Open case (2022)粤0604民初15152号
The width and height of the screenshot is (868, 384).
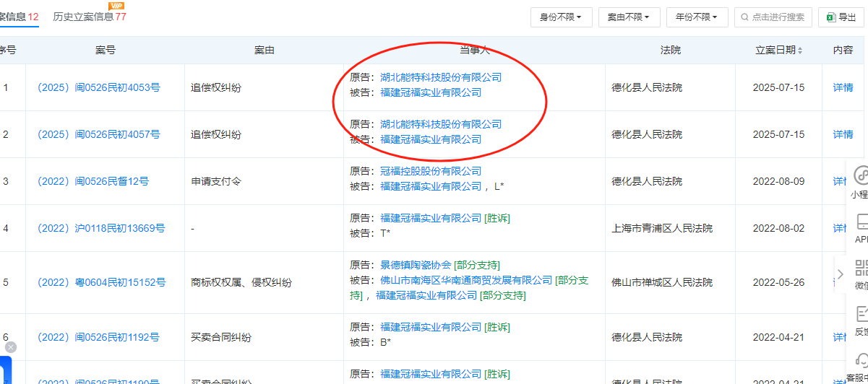click(x=101, y=283)
